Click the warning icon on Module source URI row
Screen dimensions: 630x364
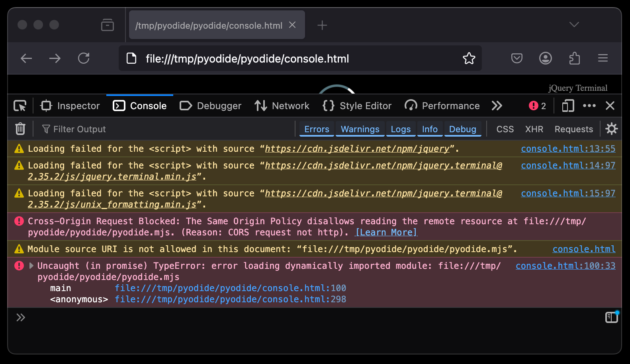pyautogui.click(x=19, y=249)
